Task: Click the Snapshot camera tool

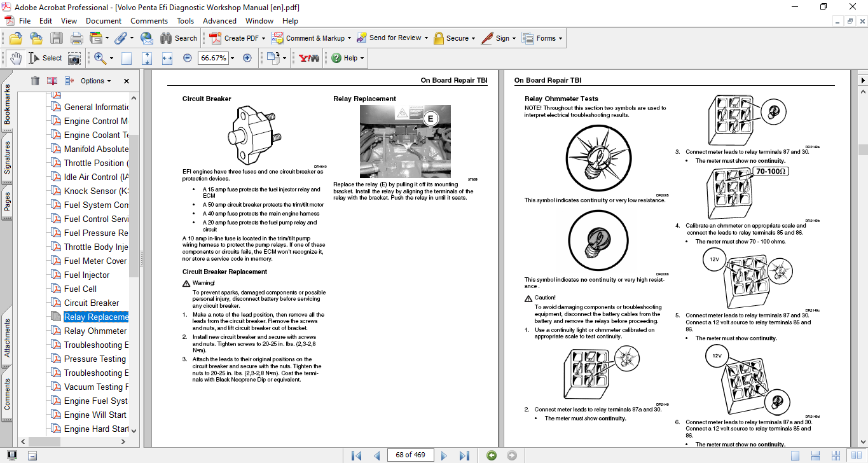Action: click(x=74, y=58)
